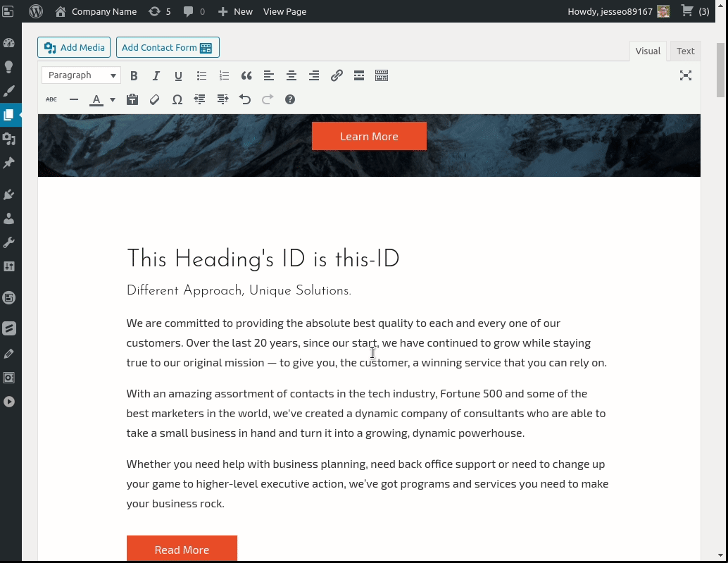Click the View Page link
728x563 pixels.
284,11
